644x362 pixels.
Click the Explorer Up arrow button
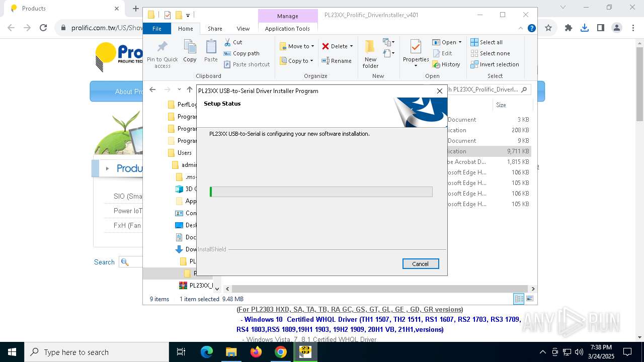[x=190, y=89]
